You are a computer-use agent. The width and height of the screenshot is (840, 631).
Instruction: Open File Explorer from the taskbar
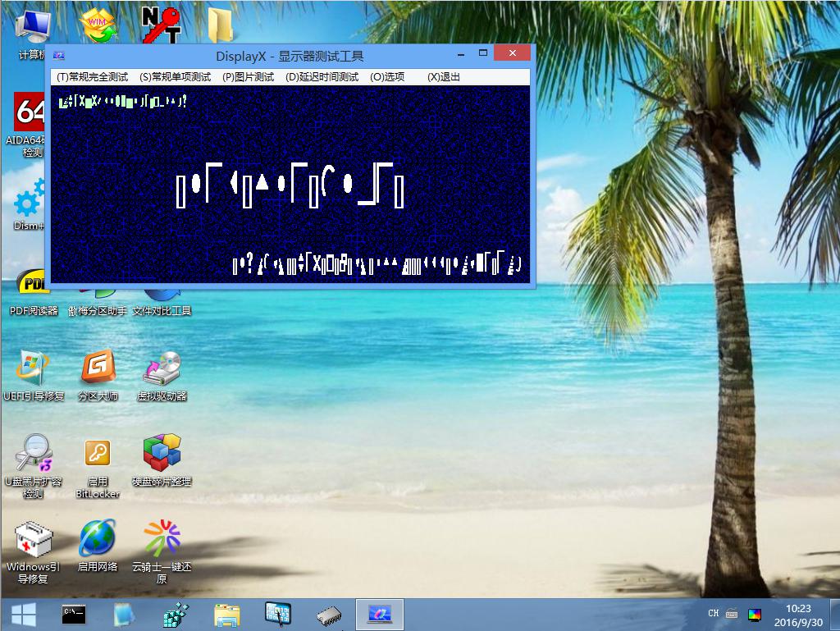(x=226, y=614)
